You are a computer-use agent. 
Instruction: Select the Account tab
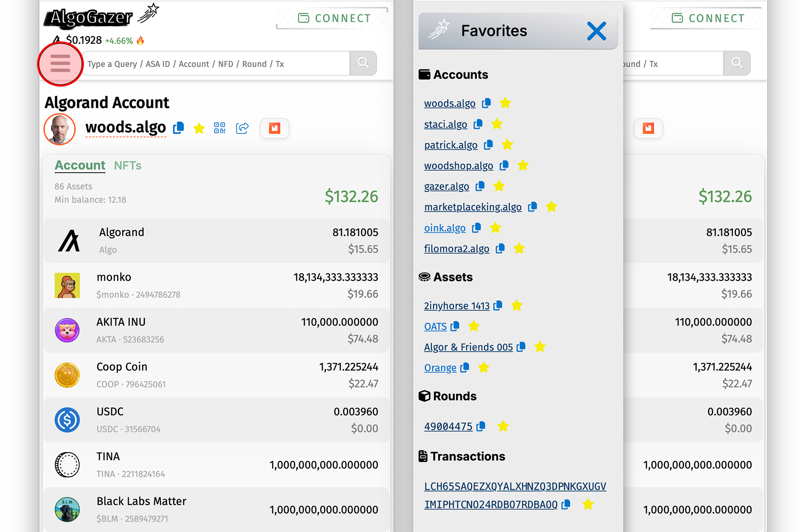[x=80, y=165]
